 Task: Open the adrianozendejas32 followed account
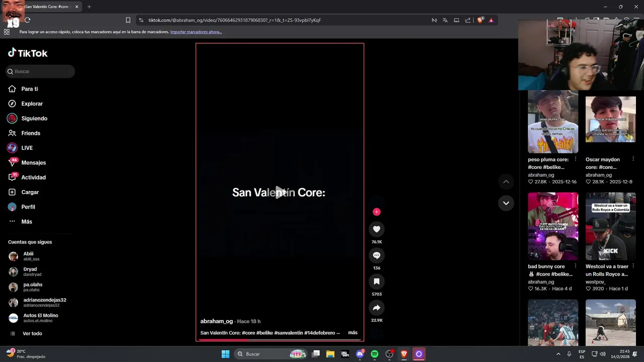point(38,303)
